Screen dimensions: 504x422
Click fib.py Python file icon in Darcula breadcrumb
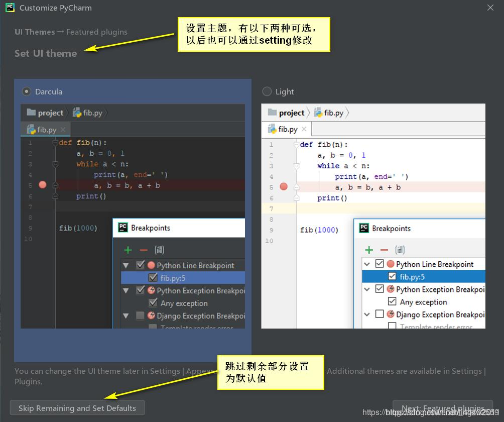click(77, 112)
